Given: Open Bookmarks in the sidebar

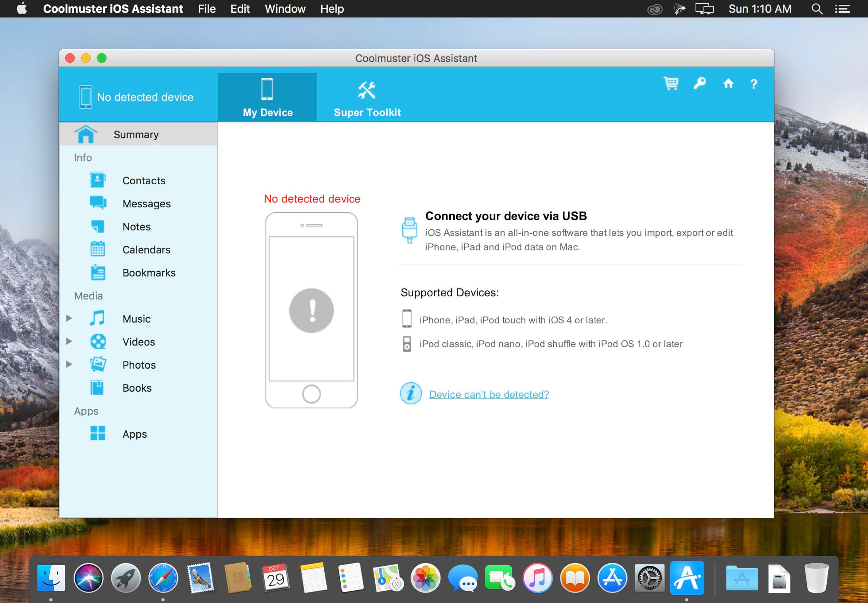Looking at the screenshot, I should click(138, 273).
